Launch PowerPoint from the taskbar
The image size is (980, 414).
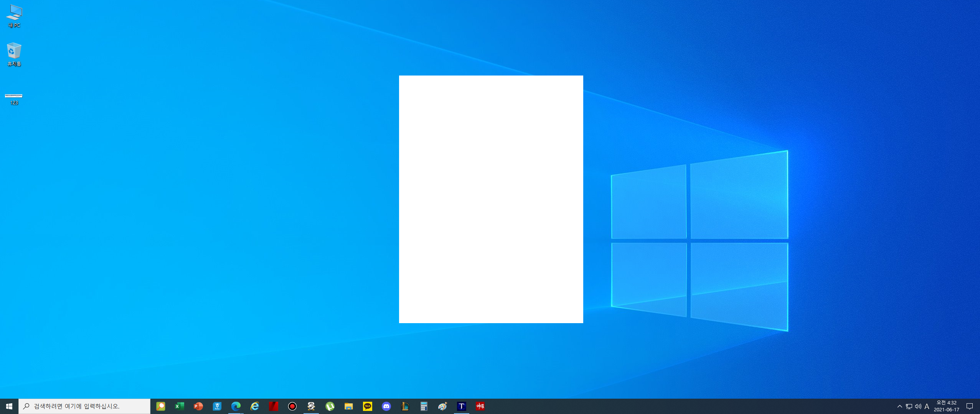[198, 406]
